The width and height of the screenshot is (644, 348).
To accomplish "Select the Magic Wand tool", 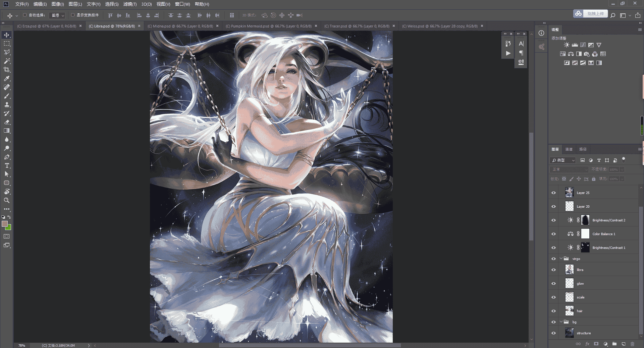I will pyautogui.click(x=7, y=61).
